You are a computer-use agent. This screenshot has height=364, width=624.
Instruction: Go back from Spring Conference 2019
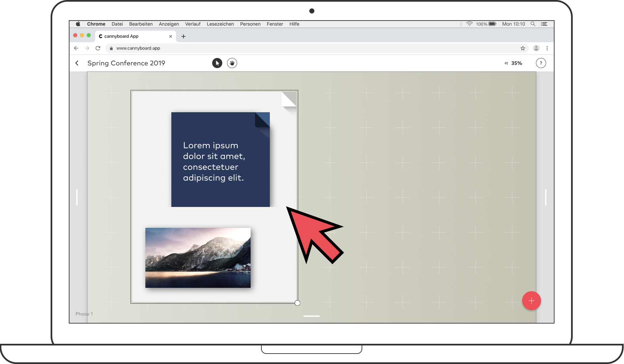(x=77, y=63)
